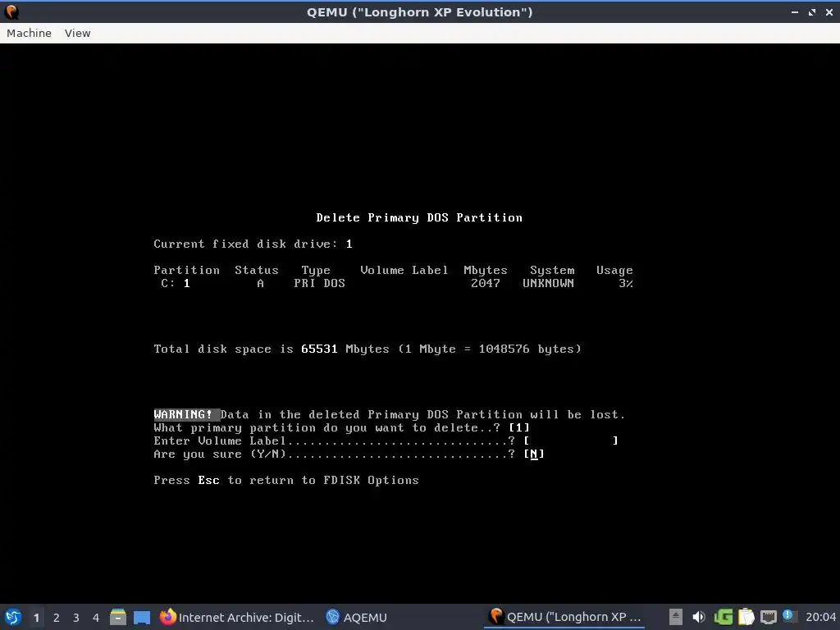The height and width of the screenshot is (630, 840).
Task: Open the clipboard manager tray icon
Action: click(746, 617)
